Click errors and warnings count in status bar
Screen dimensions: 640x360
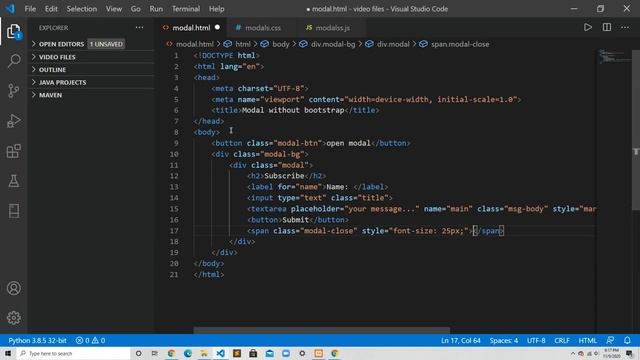pyautogui.click(x=90, y=340)
